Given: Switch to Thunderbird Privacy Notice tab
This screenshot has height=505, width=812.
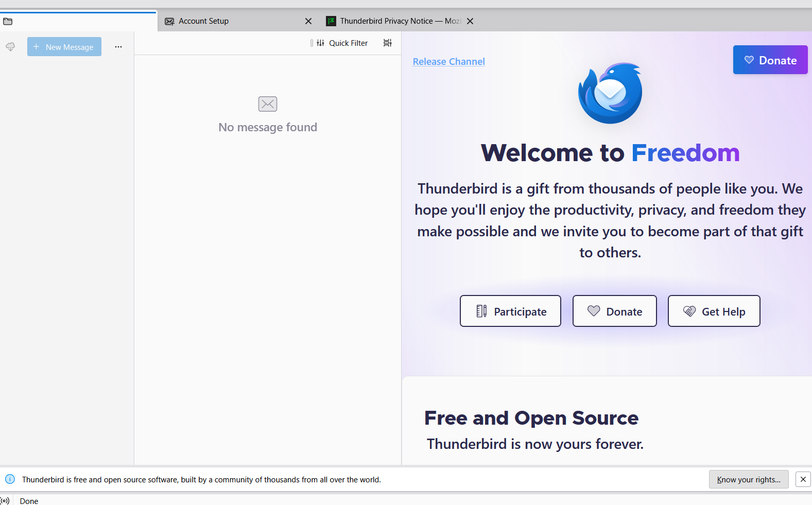Looking at the screenshot, I should [x=394, y=21].
